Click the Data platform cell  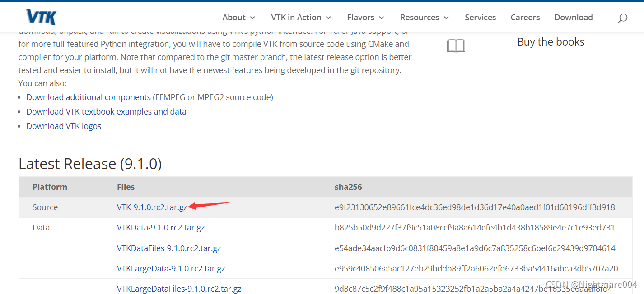point(41,228)
